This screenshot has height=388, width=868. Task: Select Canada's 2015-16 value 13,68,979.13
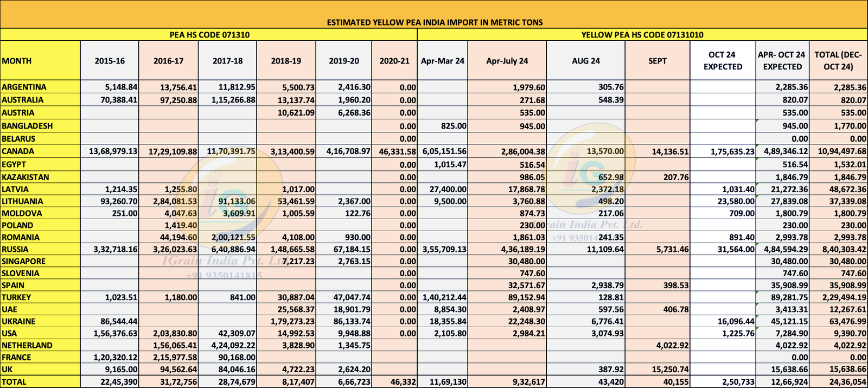click(111, 151)
